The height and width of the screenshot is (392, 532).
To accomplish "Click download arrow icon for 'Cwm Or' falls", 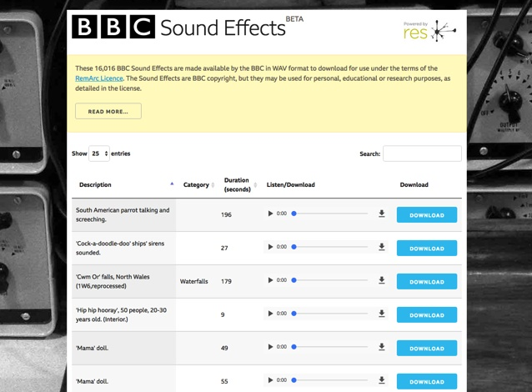I will click(x=382, y=281).
